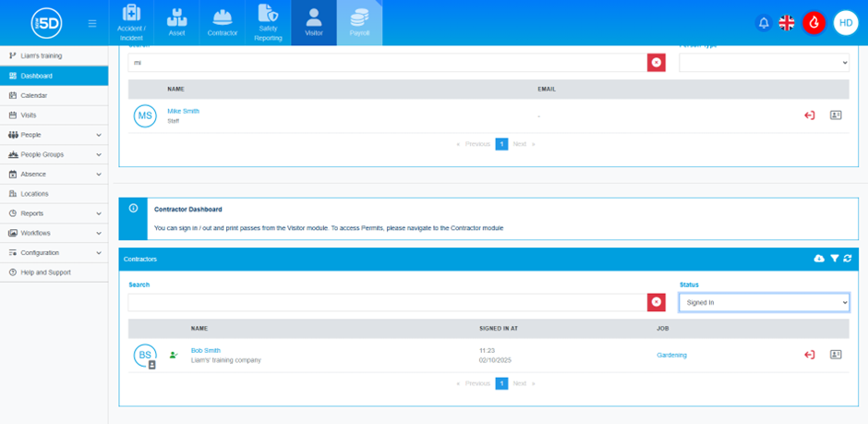The height and width of the screenshot is (424, 868).
Task: Open the HD user profile avatar
Action: pos(846,23)
